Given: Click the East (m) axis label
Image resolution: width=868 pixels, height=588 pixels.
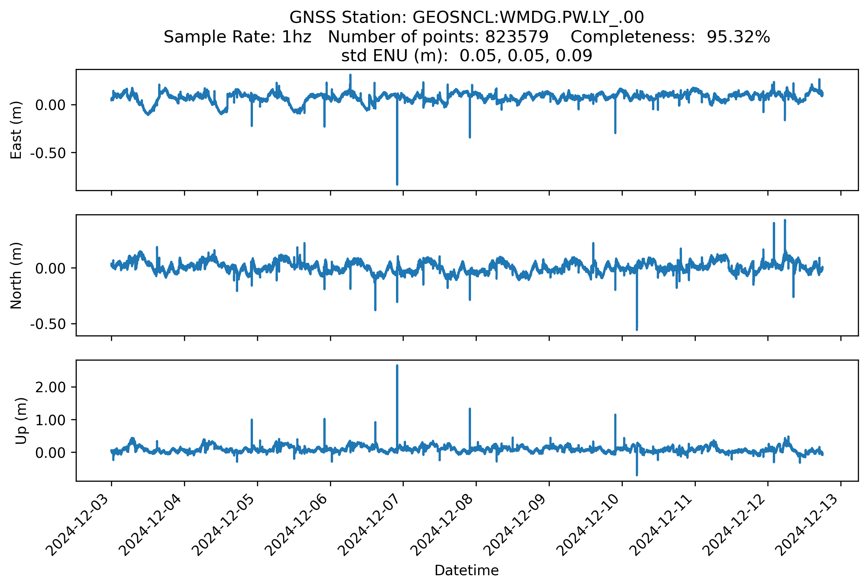Looking at the screenshot, I should [x=16, y=130].
